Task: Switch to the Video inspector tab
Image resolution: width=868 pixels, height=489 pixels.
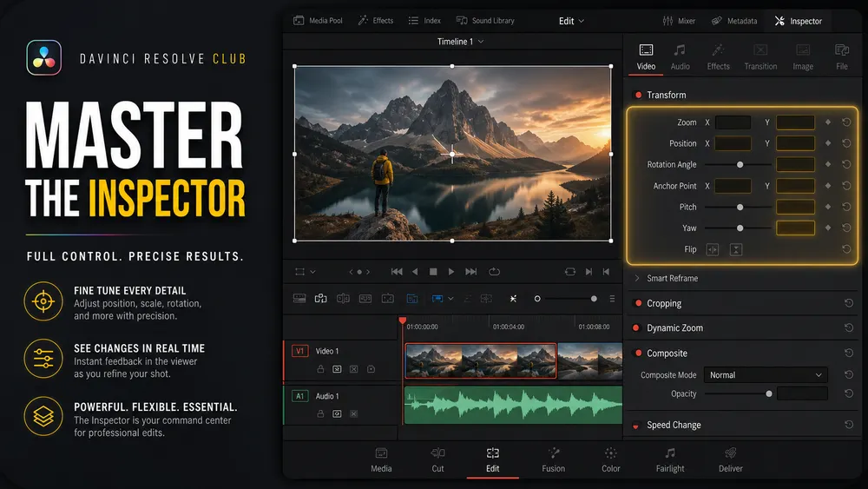Action: coord(646,57)
